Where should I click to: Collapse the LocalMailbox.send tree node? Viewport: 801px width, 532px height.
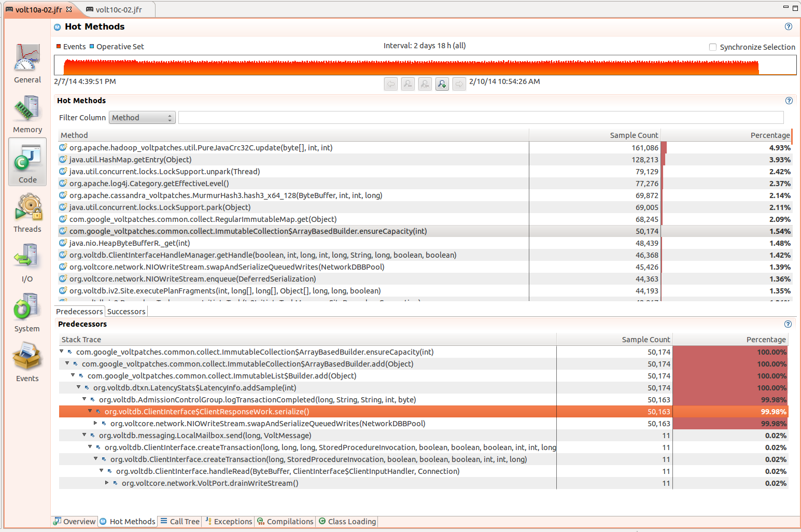point(85,435)
